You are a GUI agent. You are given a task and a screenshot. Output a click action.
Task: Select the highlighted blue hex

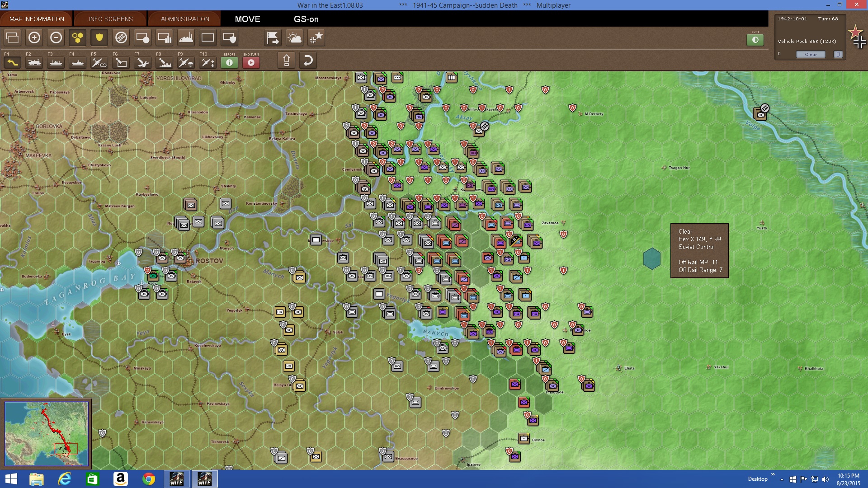pos(652,258)
